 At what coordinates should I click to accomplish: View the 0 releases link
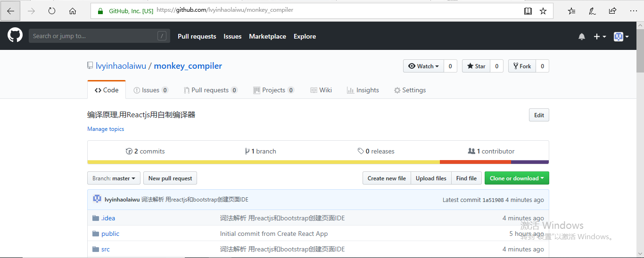[x=376, y=151]
